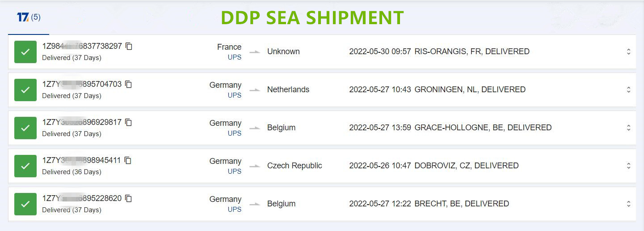Click the green delivered checkmark for GRONINGEN shipment
Image resolution: width=644 pixels, height=231 pixels.
click(25, 90)
